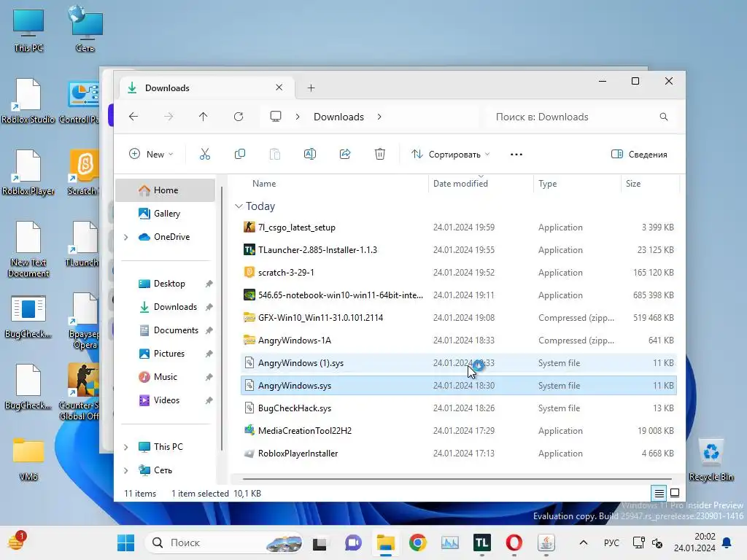This screenshot has height=560, width=747.
Task: Open the Сортировать sort dropdown
Action: tap(450, 155)
